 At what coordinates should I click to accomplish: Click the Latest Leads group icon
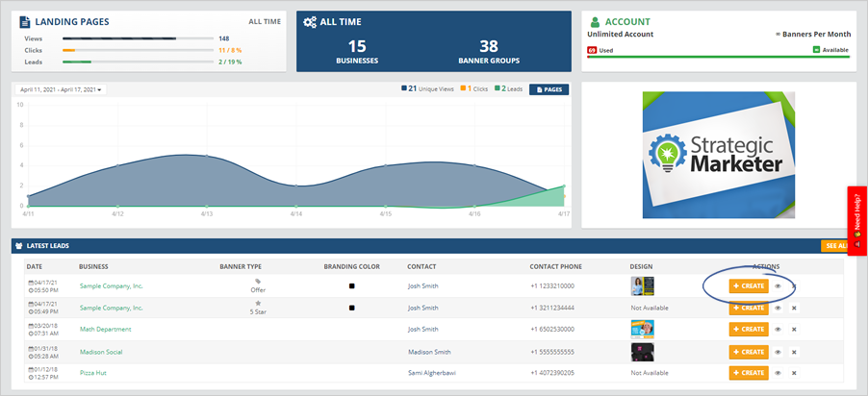tap(19, 246)
